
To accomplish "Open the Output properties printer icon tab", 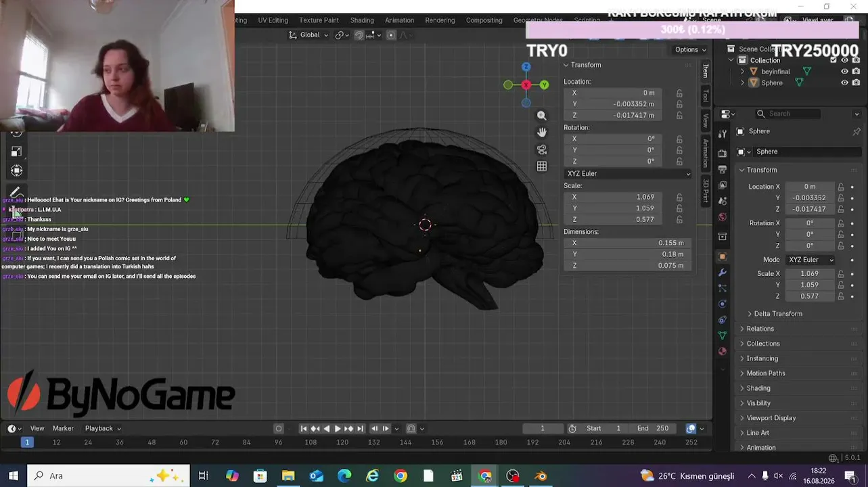I will 723,169.
